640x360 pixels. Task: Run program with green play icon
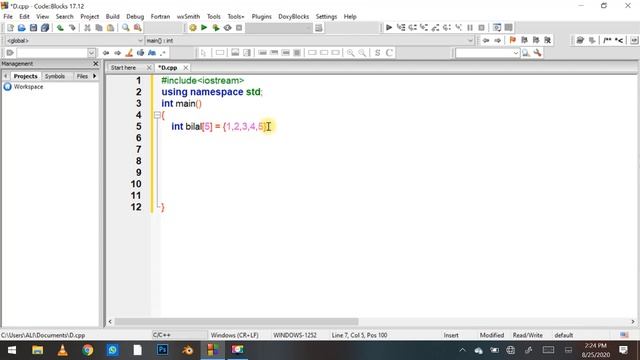204,28
